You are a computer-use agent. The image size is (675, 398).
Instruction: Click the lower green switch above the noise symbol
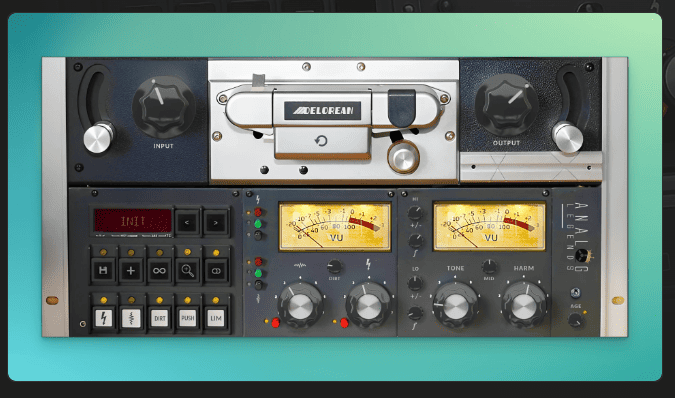pos(258,273)
